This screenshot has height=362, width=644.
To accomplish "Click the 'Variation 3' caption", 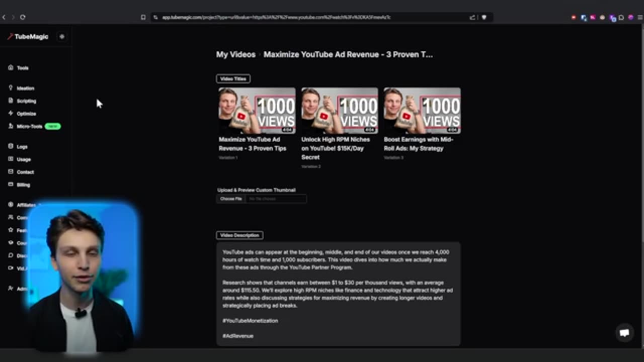I will tap(393, 157).
